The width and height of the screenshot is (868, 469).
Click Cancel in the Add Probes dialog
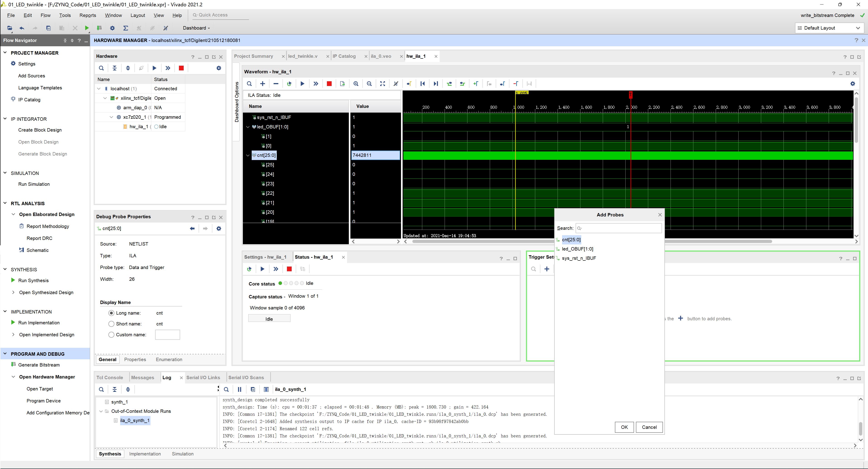648,427
